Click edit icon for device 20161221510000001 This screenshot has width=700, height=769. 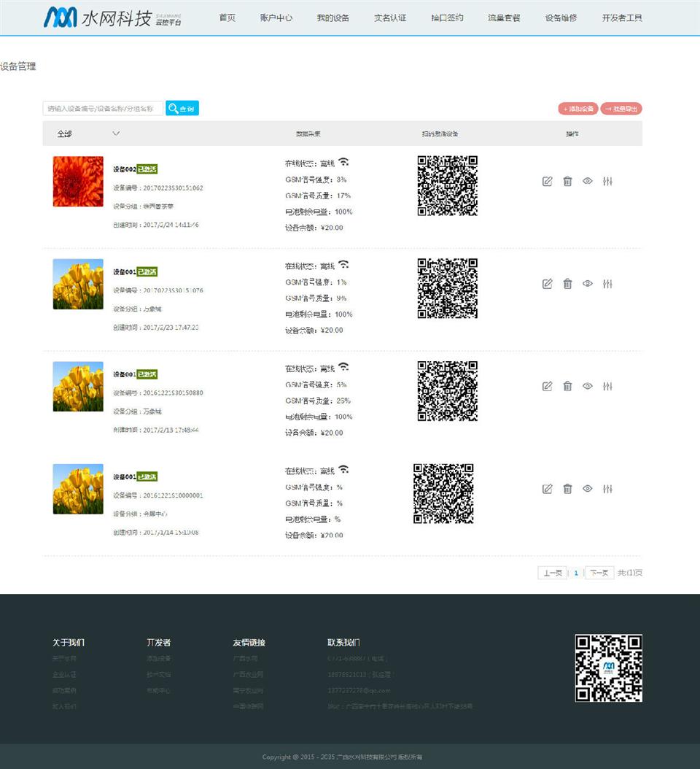point(548,489)
